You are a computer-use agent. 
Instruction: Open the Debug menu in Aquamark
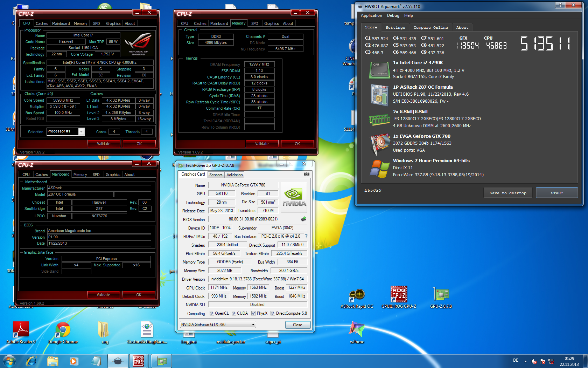393,15
